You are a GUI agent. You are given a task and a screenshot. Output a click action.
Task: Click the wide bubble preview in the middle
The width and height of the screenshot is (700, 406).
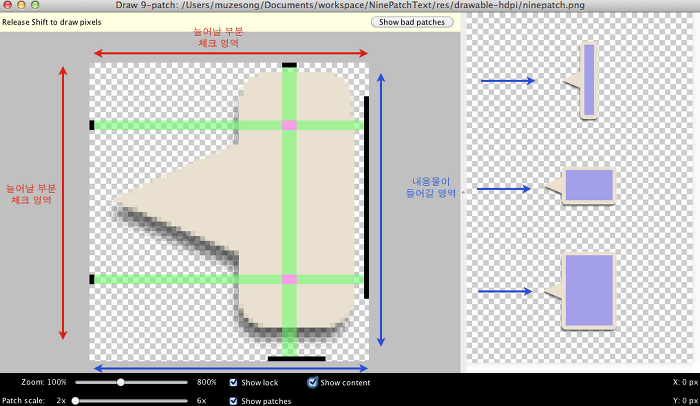[x=580, y=186]
